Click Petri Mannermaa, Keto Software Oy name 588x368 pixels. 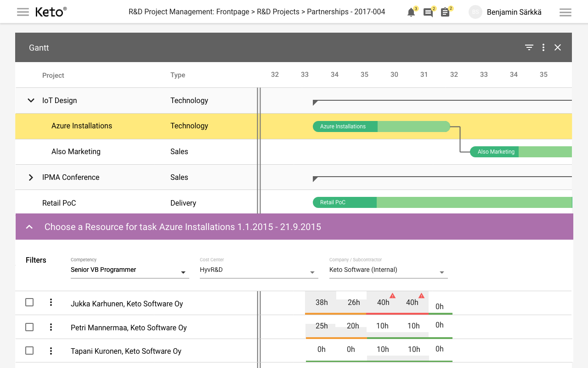coord(129,328)
